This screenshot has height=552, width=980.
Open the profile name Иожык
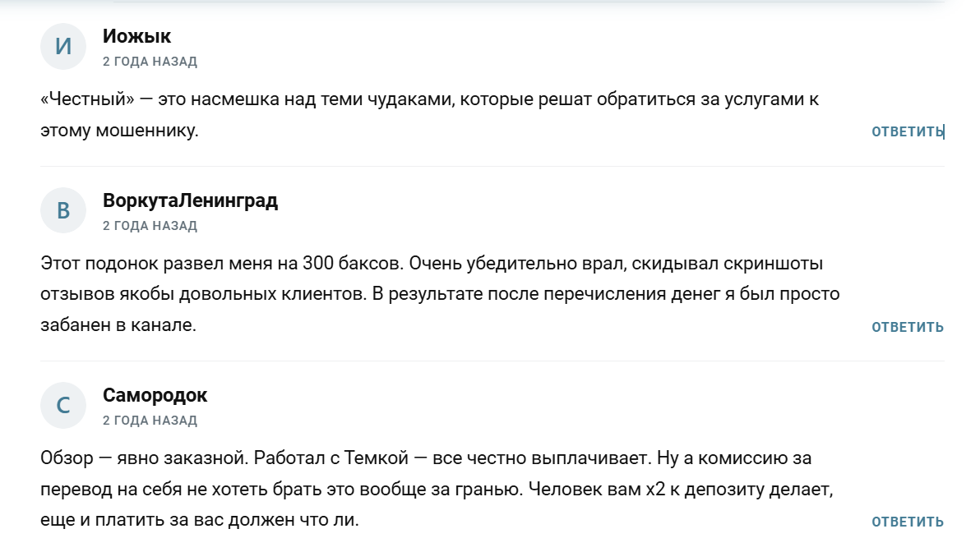click(136, 36)
